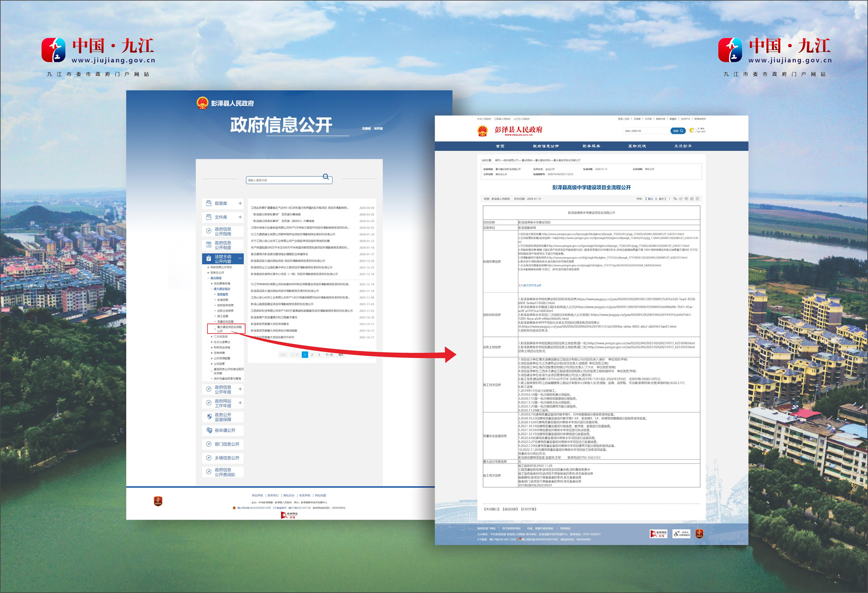This screenshot has height=593, width=868.
Task: Expand the 三大攻坚战 tree node
Action: point(212,336)
